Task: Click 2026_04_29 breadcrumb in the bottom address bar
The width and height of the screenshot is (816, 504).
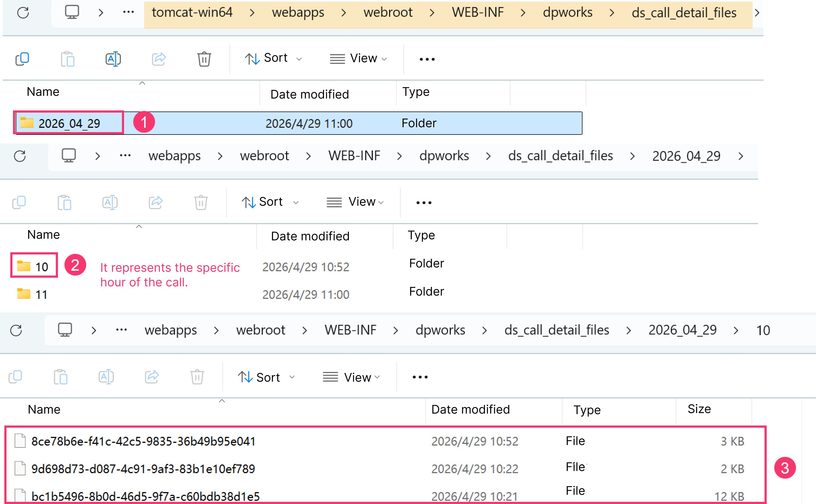Action: click(682, 330)
